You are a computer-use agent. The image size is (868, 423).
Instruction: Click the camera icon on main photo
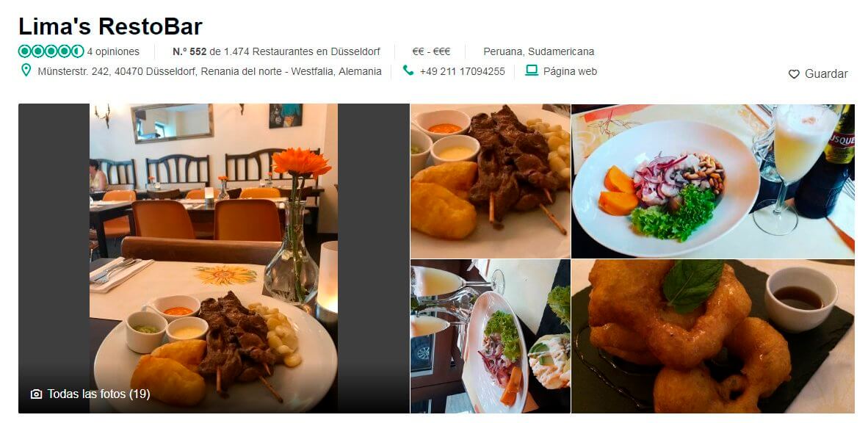click(x=36, y=394)
